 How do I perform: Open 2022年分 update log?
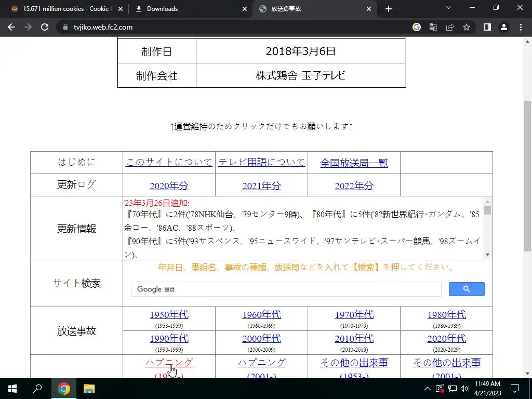tap(354, 185)
